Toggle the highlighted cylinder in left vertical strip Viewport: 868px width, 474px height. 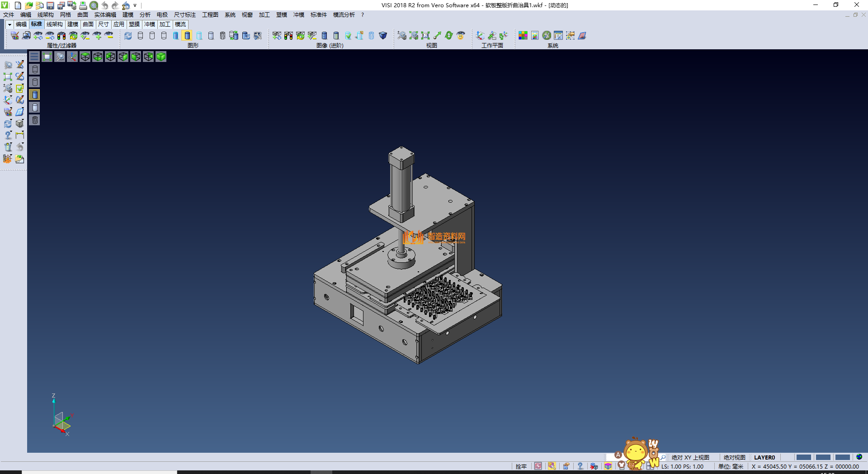click(x=35, y=95)
